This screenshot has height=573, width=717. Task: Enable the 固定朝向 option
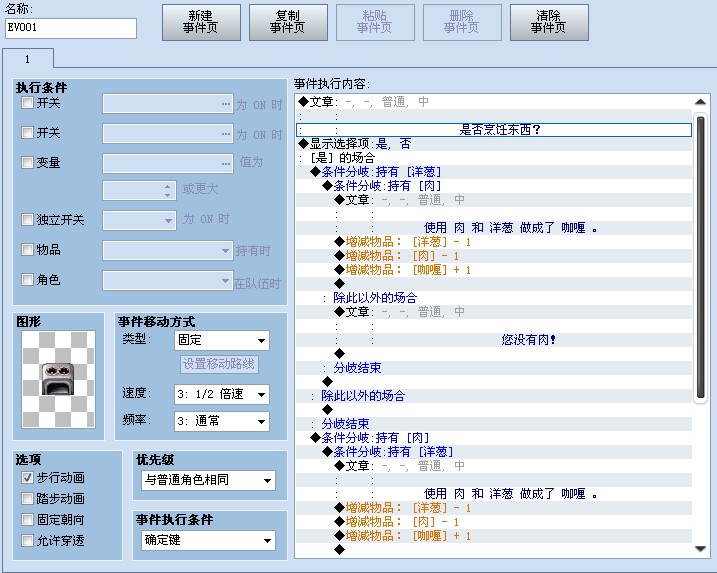tap(27, 519)
